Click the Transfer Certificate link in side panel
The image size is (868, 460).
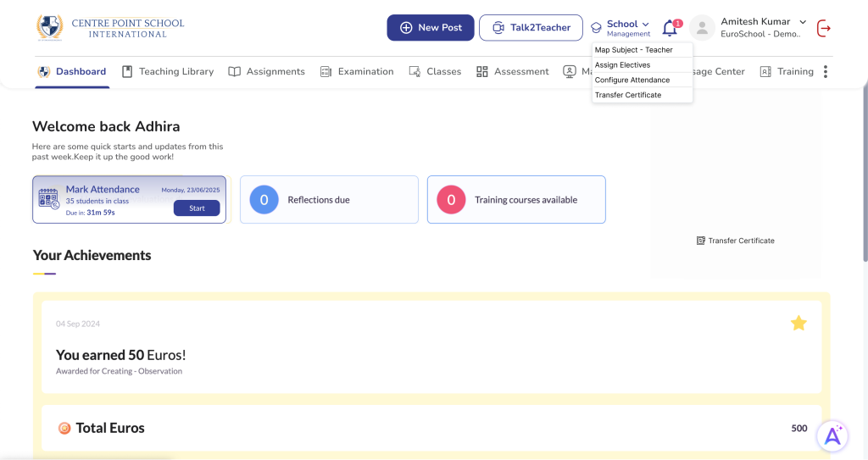pyautogui.click(x=735, y=241)
